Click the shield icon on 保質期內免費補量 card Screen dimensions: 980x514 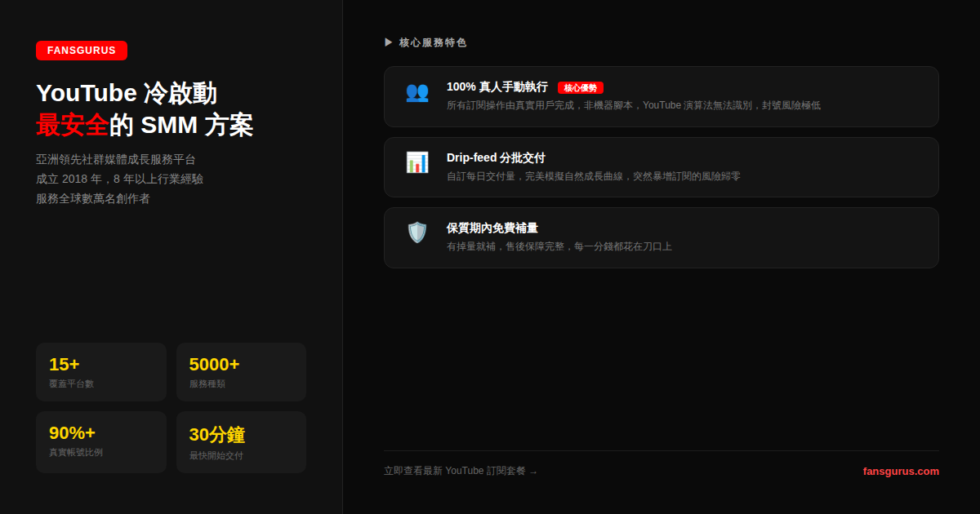tap(417, 233)
